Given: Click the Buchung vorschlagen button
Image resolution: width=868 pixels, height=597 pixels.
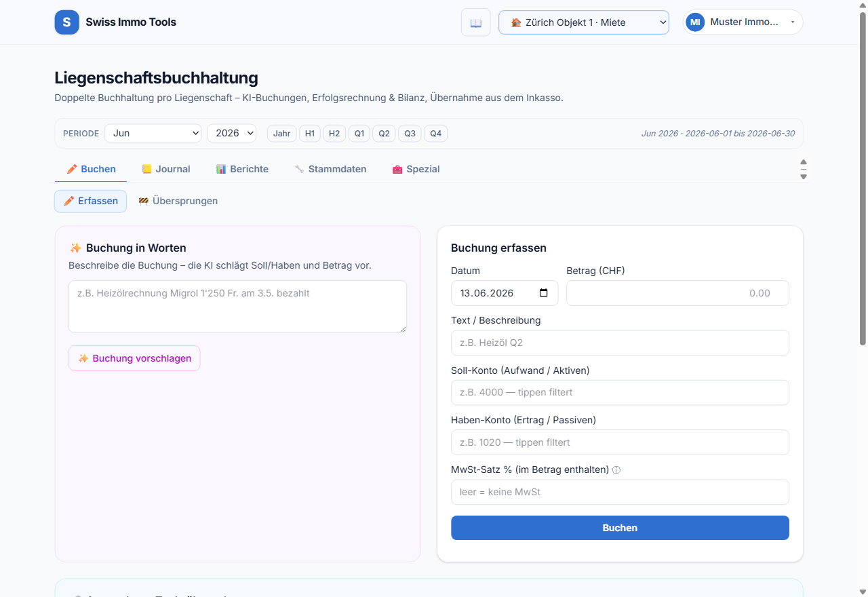Looking at the screenshot, I should pos(134,358).
